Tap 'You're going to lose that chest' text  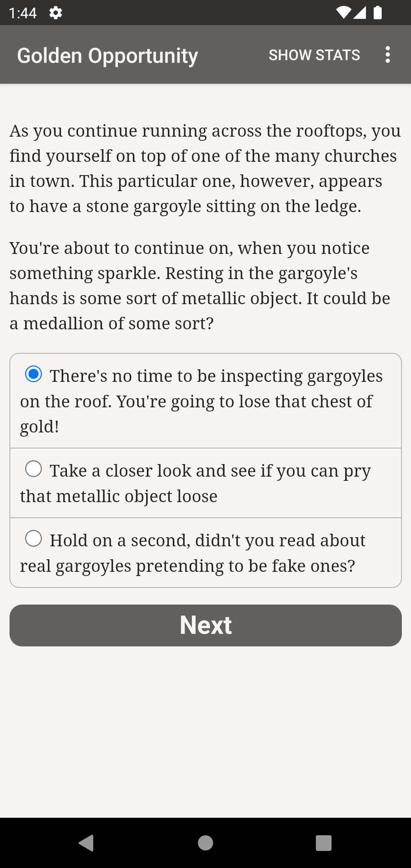(244, 402)
